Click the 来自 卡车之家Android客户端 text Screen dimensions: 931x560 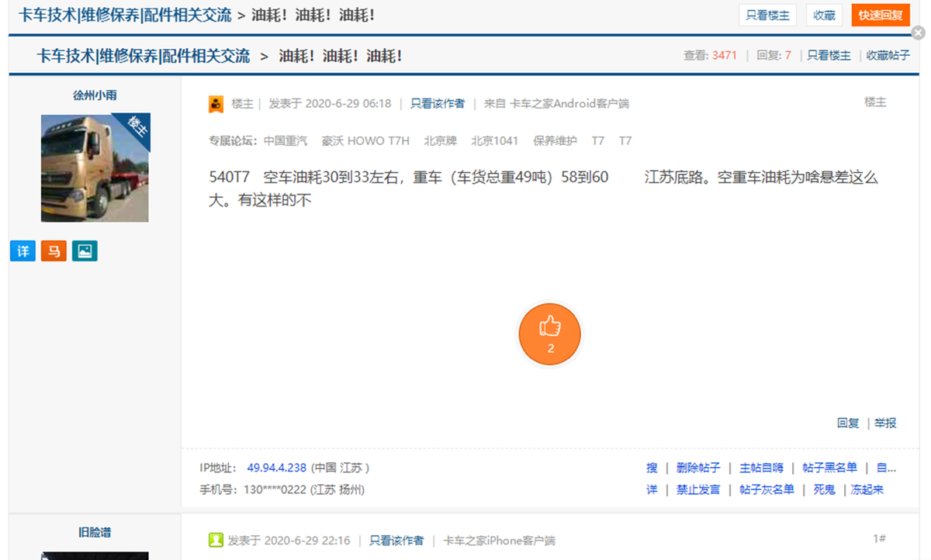click(556, 103)
